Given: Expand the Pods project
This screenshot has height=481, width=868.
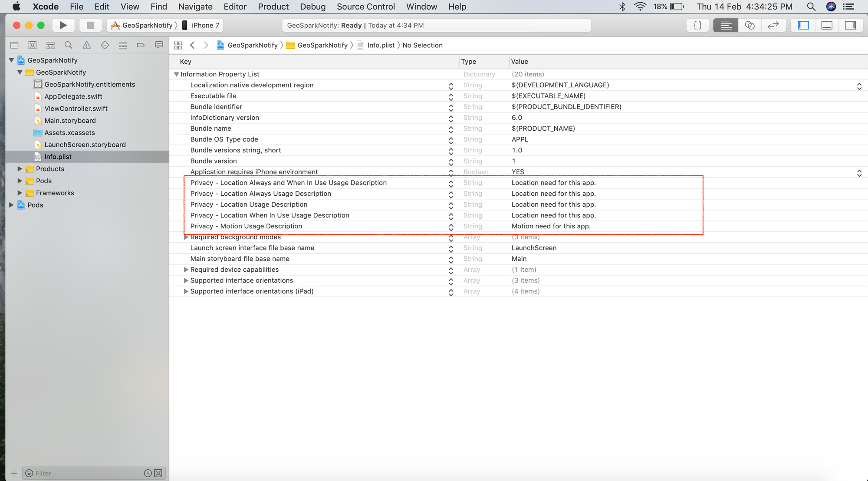Looking at the screenshot, I should pos(11,205).
